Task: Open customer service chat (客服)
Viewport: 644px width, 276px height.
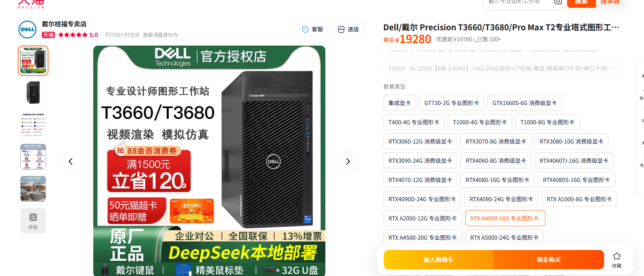Action: tap(313, 29)
